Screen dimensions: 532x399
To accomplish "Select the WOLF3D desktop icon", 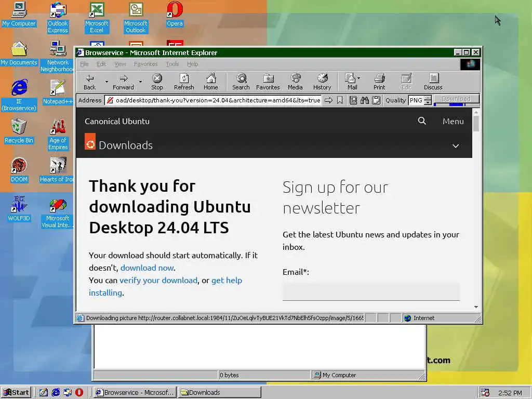I will (19, 209).
